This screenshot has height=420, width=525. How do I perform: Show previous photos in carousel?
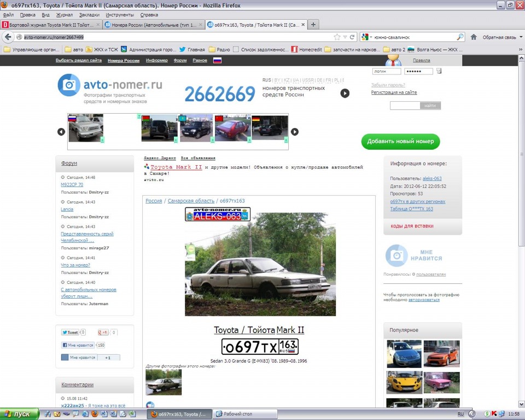61,132
